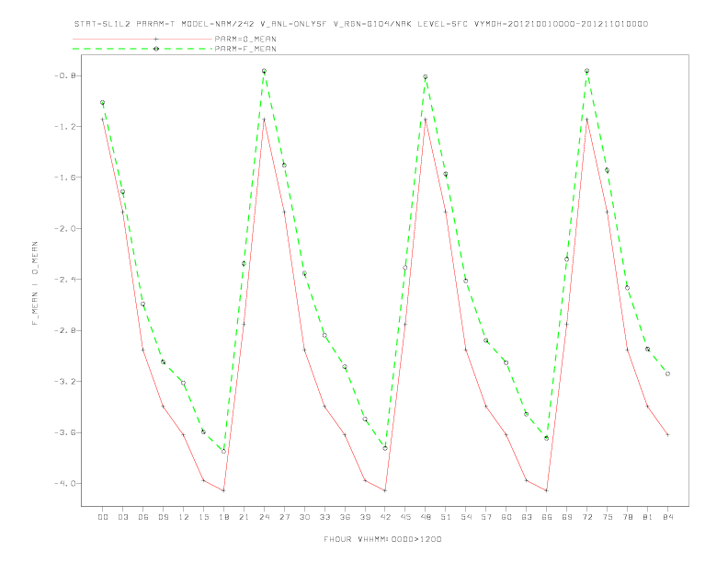This screenshot has height=563, width=728.
Task: Click the 66 forecast hour tick label
Action: point(547,517)
